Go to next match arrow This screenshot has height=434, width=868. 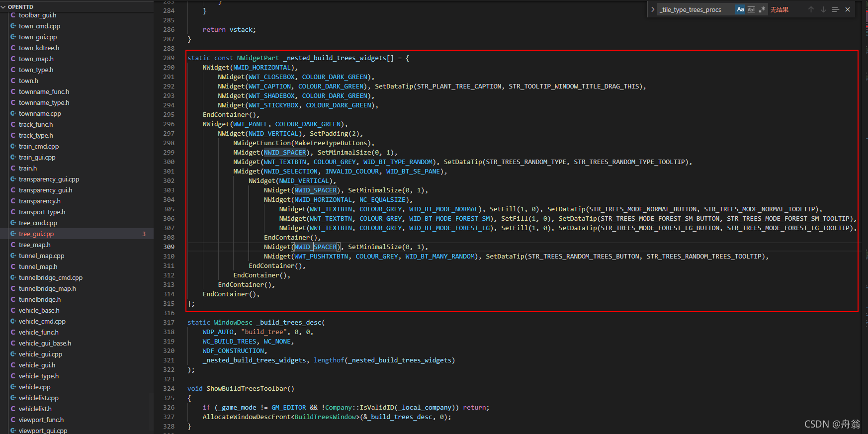coord(823,9)
